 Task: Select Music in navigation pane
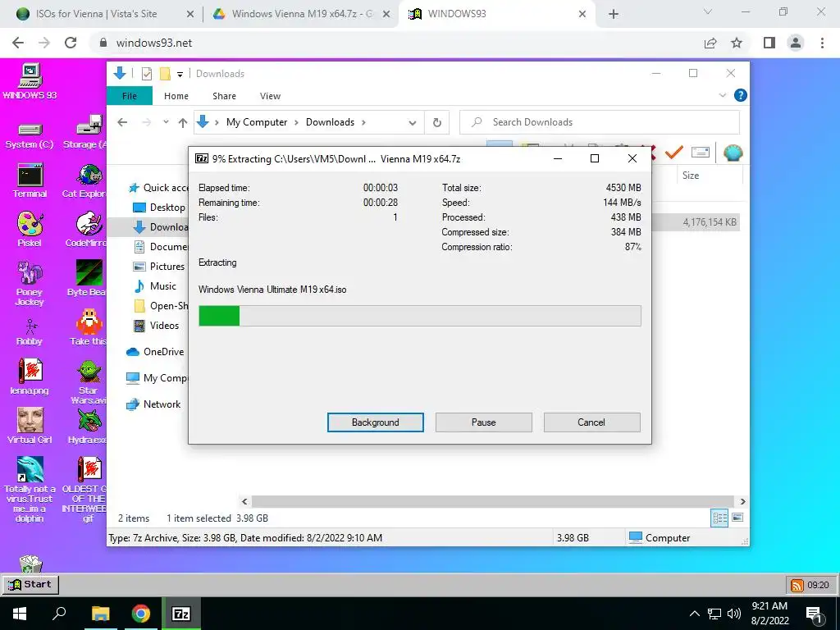coord(154,286)
